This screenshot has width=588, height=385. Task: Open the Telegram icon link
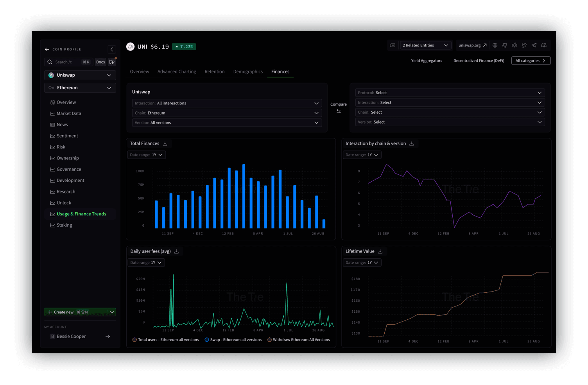[x=534, y=45]
